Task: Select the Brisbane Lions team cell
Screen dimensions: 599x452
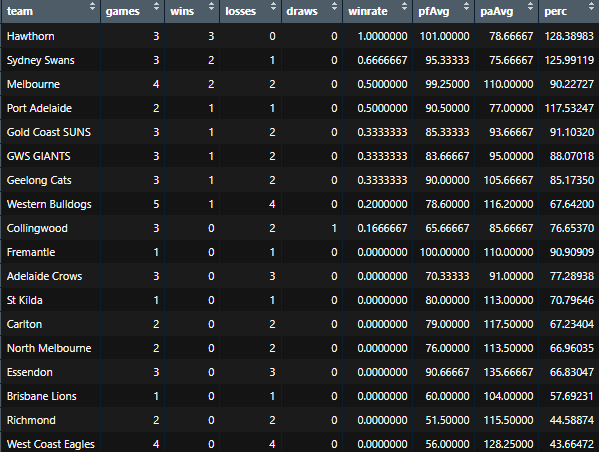Action: (x=50, y=396)
